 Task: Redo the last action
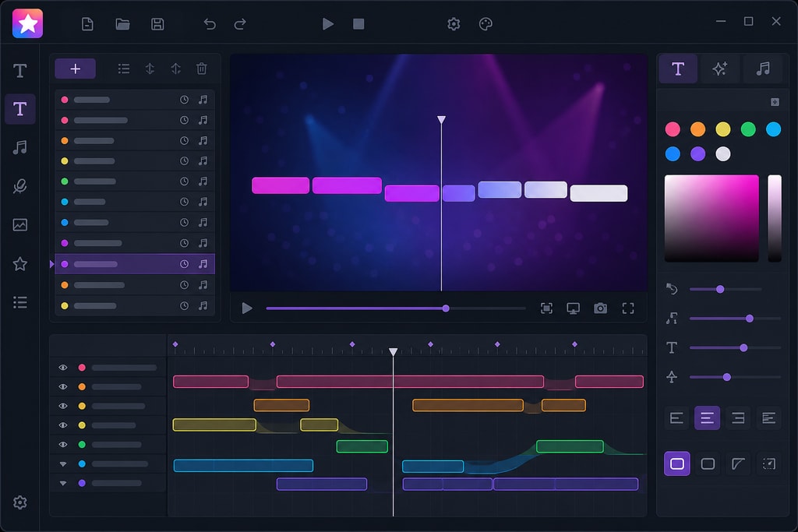point(240,24)
